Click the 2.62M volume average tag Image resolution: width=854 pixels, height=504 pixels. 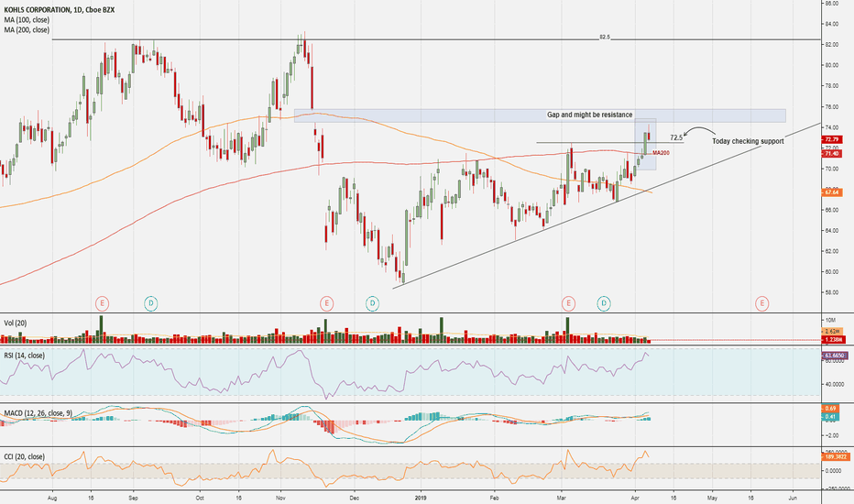tap(833, 332)
